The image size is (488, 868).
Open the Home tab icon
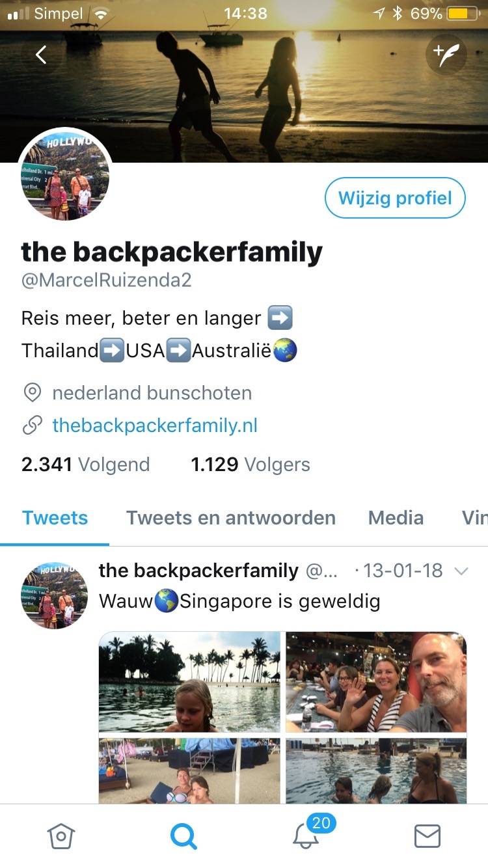click(x=62, y=836)
